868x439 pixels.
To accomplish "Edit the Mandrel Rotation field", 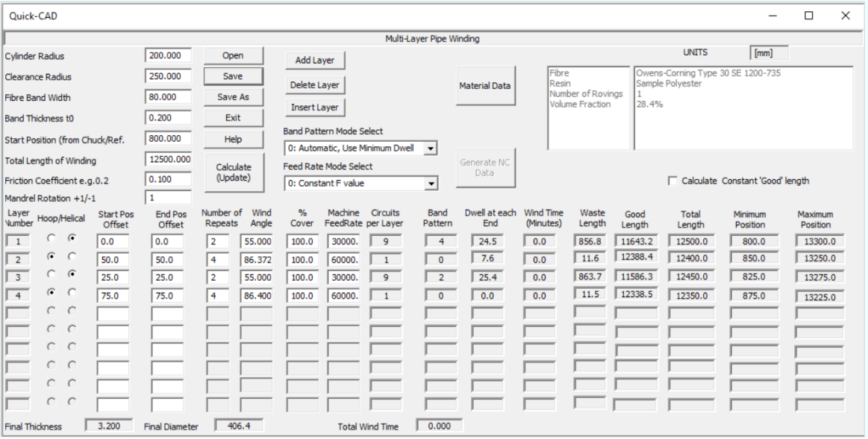I will coord(168,197).
